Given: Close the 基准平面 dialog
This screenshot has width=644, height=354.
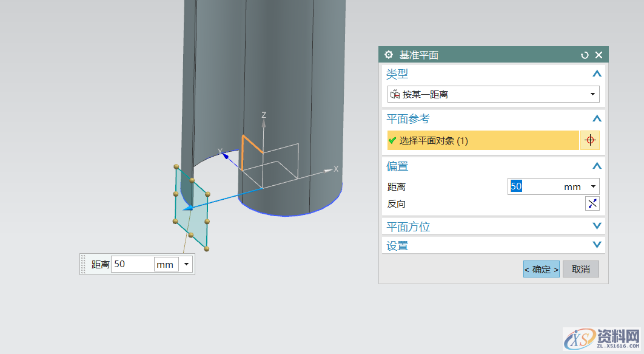Looking at the screenshot, I should coord(599,55).
